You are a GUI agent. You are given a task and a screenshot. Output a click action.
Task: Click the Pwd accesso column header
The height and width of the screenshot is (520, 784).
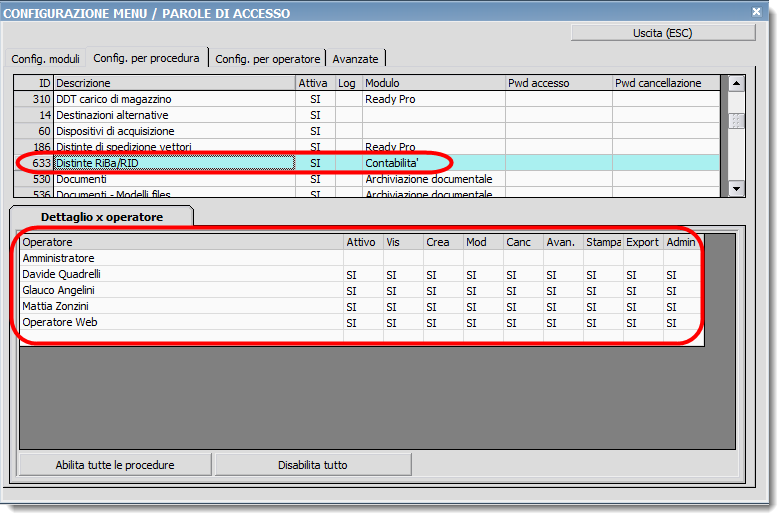559,83
